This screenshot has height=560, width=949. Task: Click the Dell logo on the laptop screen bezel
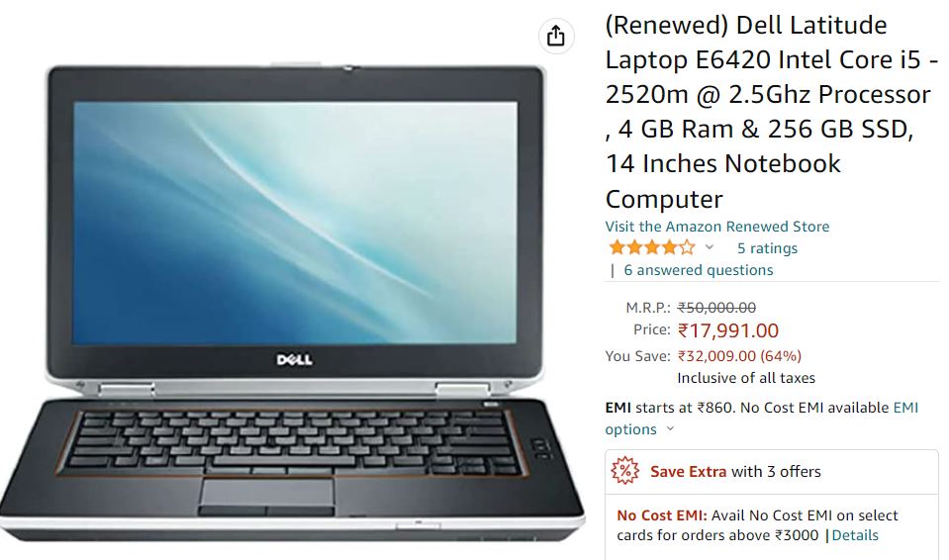294,359
